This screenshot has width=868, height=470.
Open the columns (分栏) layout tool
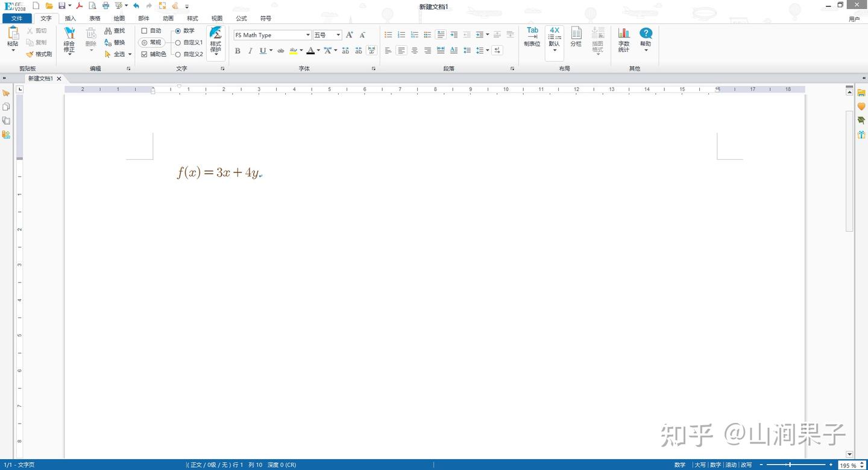(576, 37)
